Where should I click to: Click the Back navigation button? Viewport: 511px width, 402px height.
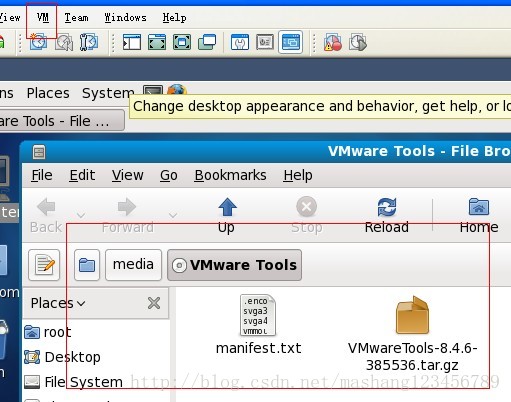coord(46,215)
